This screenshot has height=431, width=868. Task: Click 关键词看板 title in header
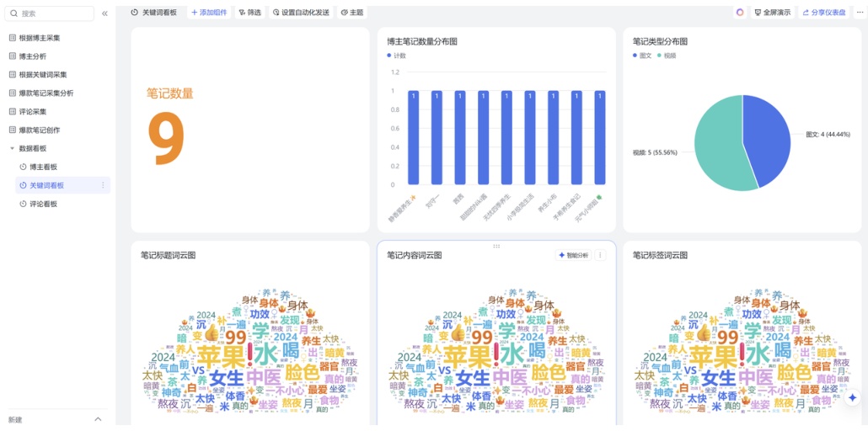coord(159,12)
